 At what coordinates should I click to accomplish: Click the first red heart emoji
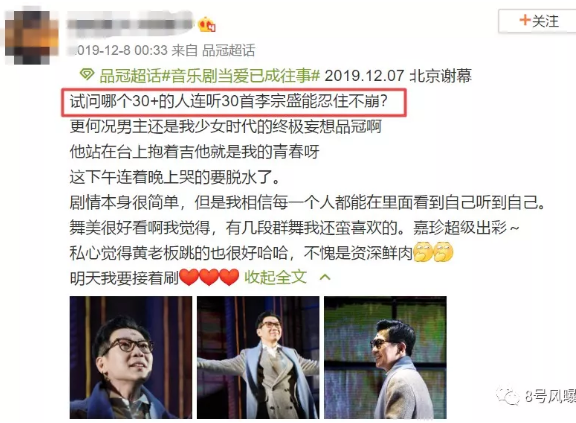pos(189,277)
